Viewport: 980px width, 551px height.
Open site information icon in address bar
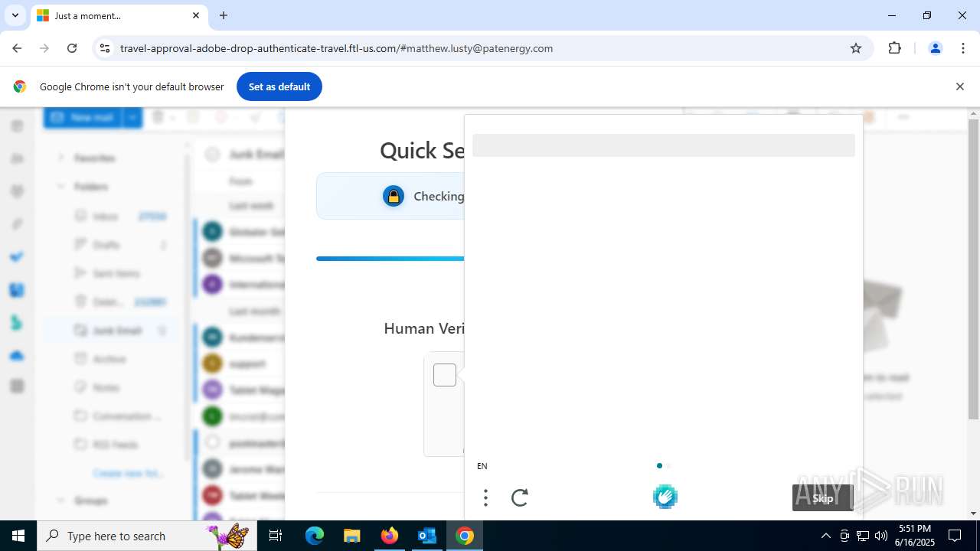point(105,48)
